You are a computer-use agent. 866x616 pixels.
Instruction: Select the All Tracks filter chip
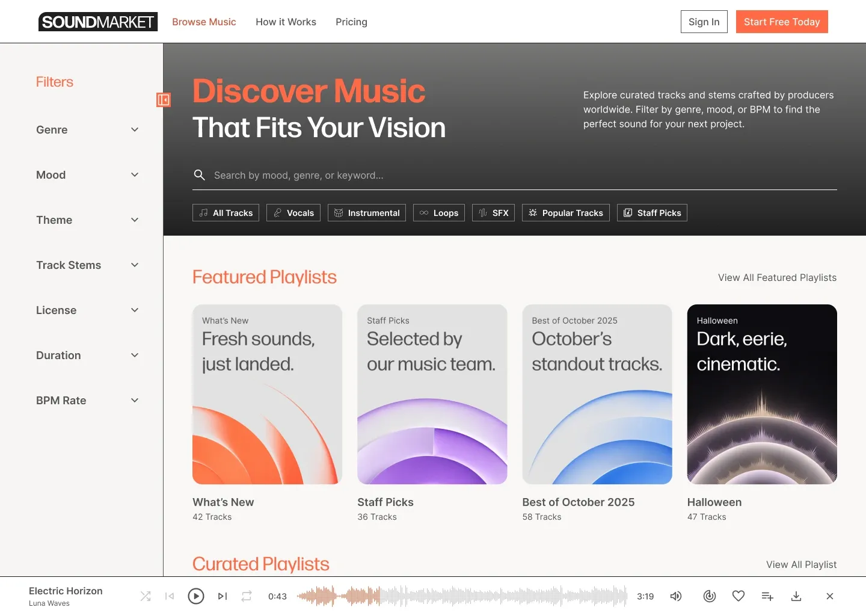[x=226, y=213]
